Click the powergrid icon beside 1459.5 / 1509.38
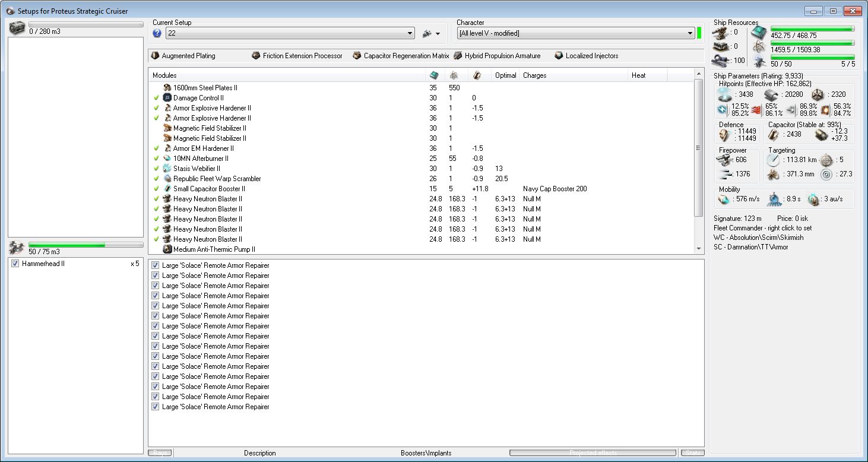868x462 pixels. [759, 46]
